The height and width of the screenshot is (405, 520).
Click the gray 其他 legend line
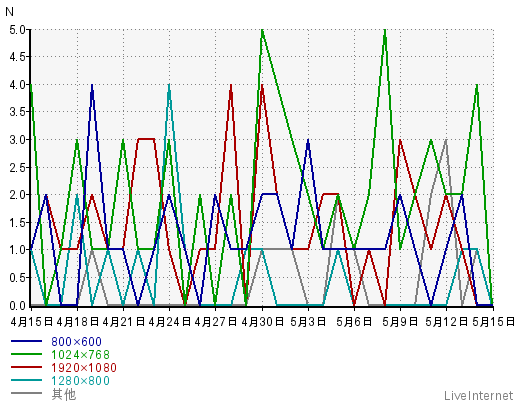27,393
